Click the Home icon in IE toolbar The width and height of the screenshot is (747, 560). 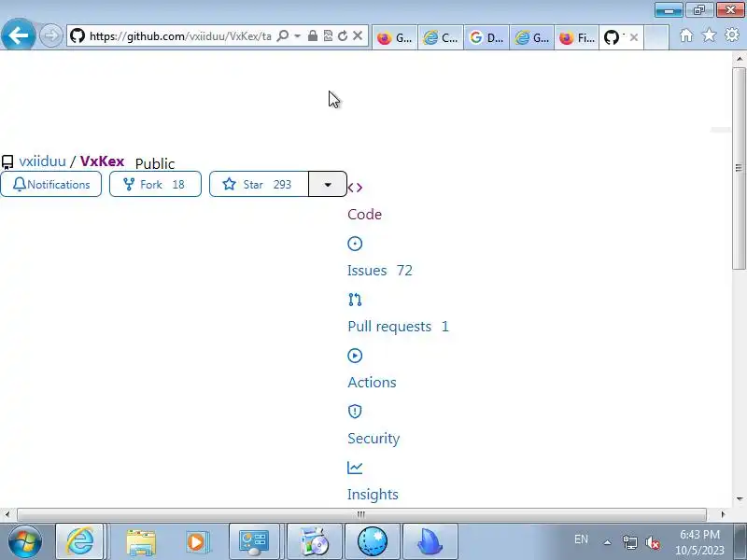686,35
